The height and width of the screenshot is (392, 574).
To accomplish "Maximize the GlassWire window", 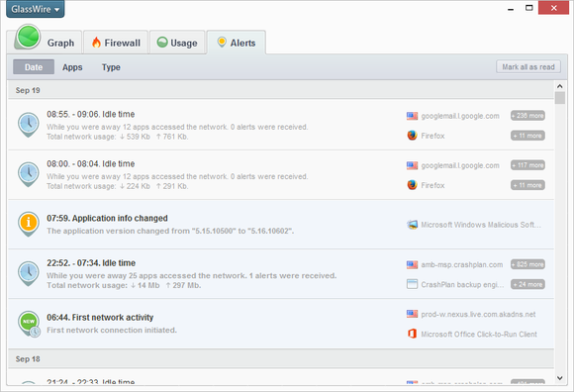I will (x=529, y=8).
